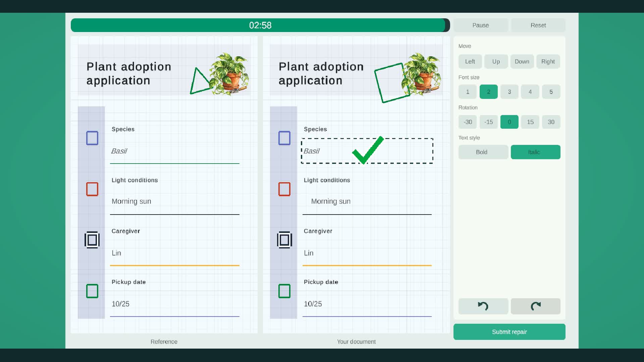Viewport: 644px width, 362px height.
Task: Click the Species label in your document
Action: pos(315,129)
